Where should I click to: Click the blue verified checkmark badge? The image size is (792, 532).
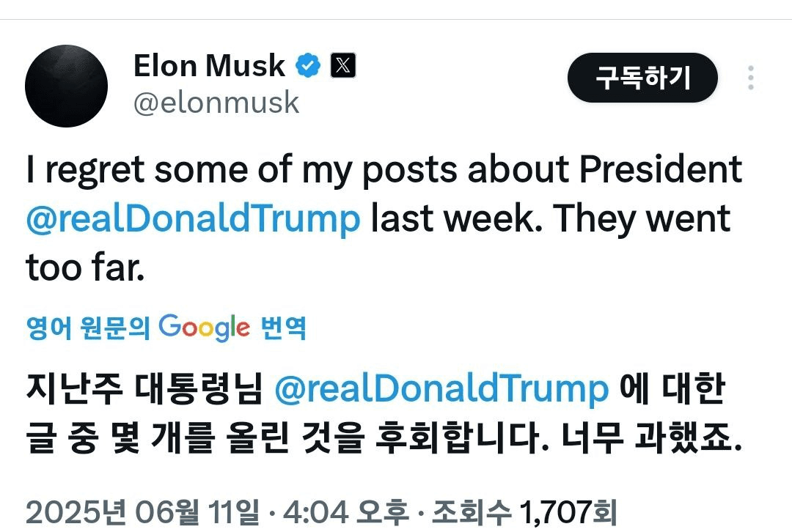(308, 67)
